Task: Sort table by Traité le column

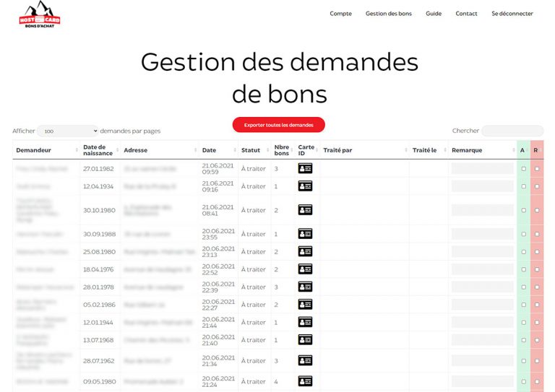Action: pyautogui.click(x=429, y=150)
